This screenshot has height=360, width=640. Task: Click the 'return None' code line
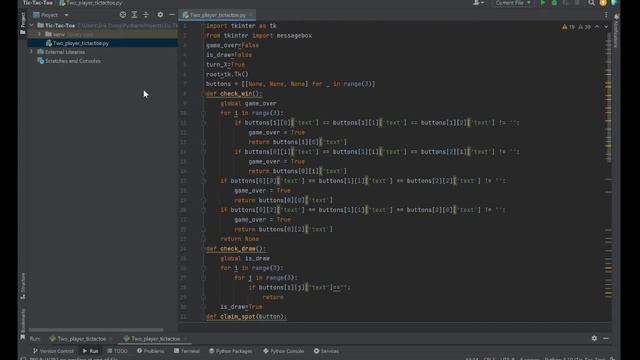point(240,239)
